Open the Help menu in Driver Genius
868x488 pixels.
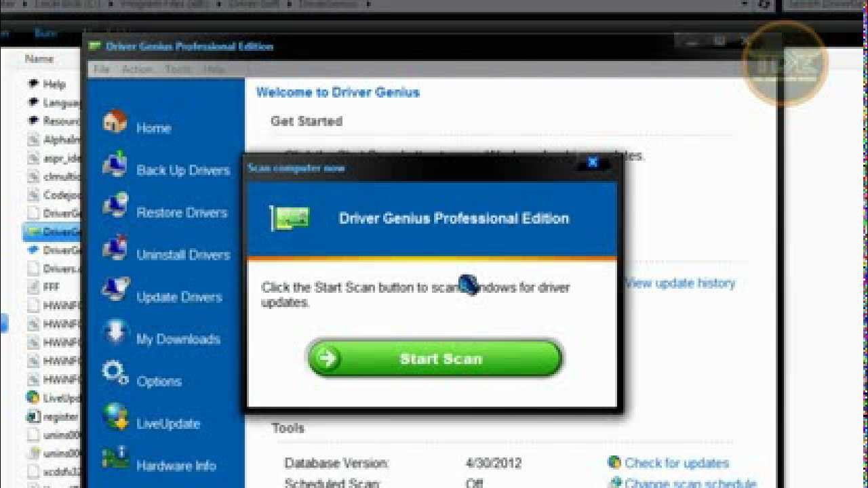pyautogui.click(x=214, y=69)
